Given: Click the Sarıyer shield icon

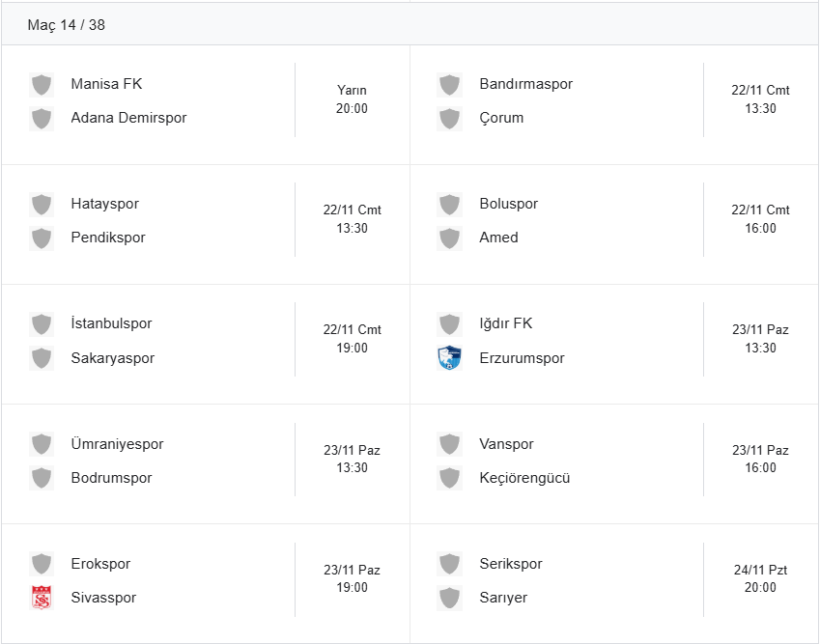Looking at the screenshot, I should coord(449,598).
